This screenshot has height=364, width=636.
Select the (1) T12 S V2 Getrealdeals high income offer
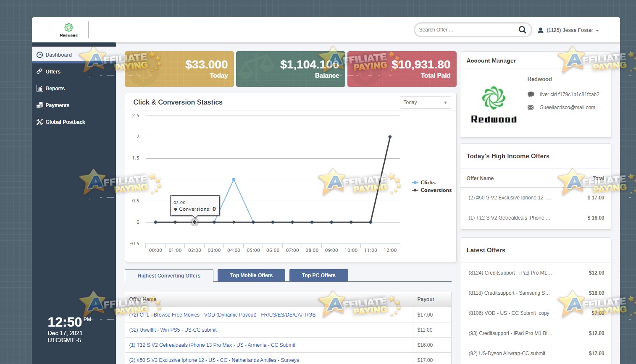(509, 218)
